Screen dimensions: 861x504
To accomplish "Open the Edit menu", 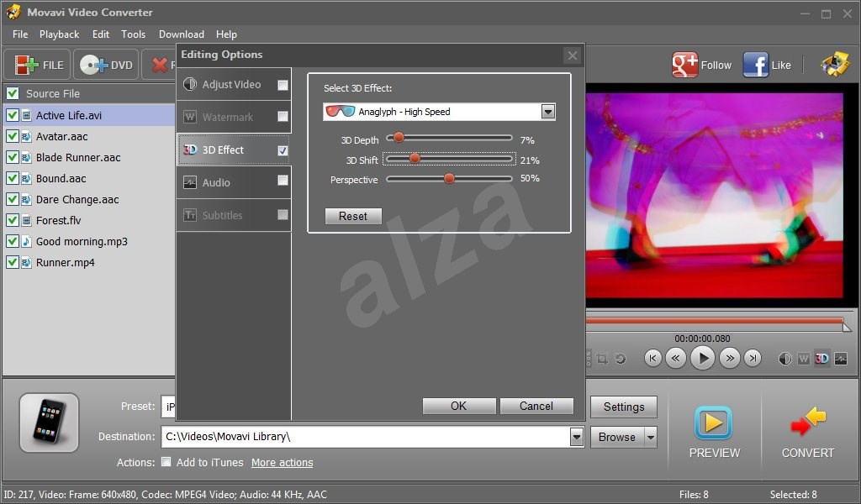I will point(101,34).
